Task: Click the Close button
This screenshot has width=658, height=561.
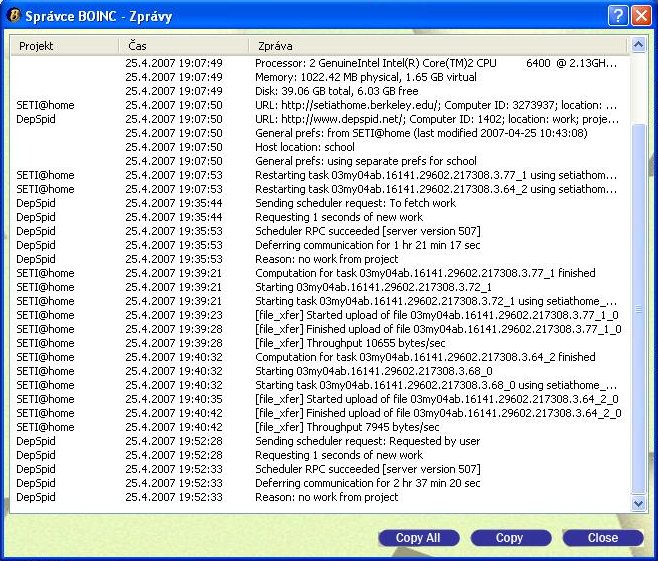Action: 603,538
